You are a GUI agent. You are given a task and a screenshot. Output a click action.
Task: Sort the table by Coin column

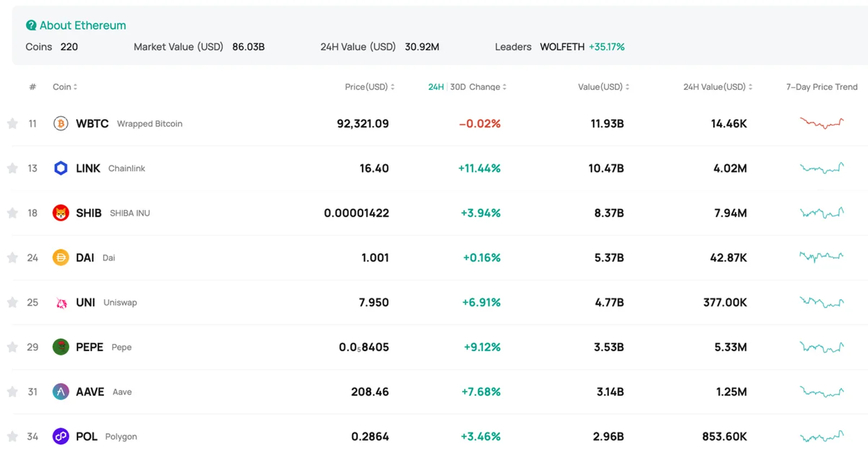tap(65, 87)
